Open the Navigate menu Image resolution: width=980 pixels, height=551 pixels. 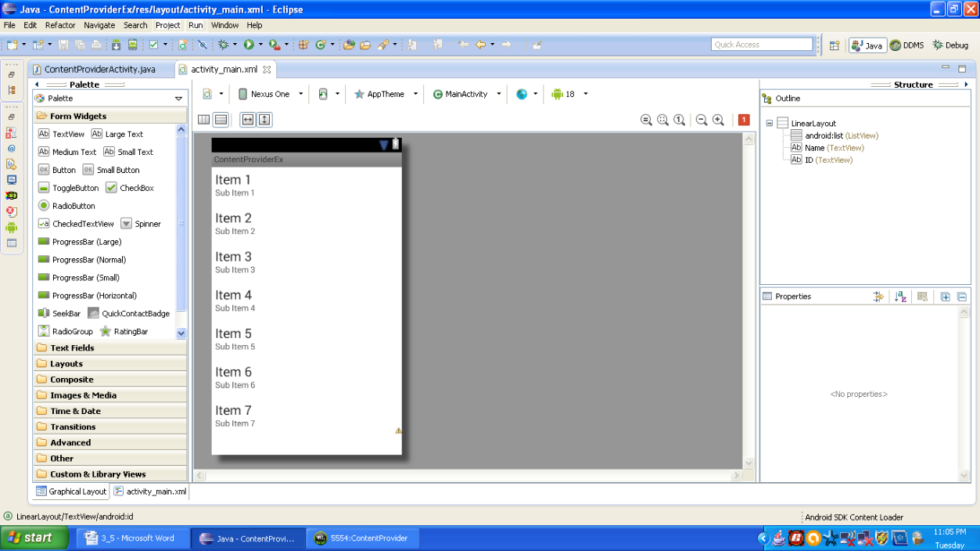(99, 25)
